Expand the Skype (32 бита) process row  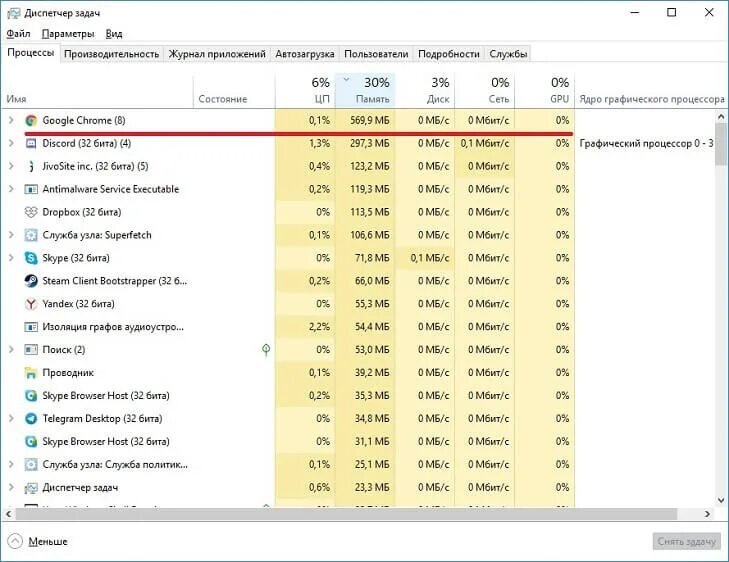pyautogui.click(x=11, y=258)
